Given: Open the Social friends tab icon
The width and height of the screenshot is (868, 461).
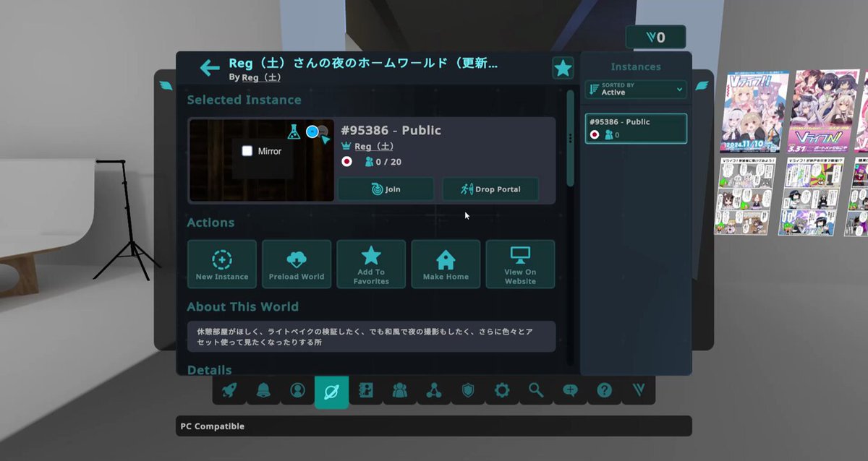Looking at the screenshot, I should 400,391.
